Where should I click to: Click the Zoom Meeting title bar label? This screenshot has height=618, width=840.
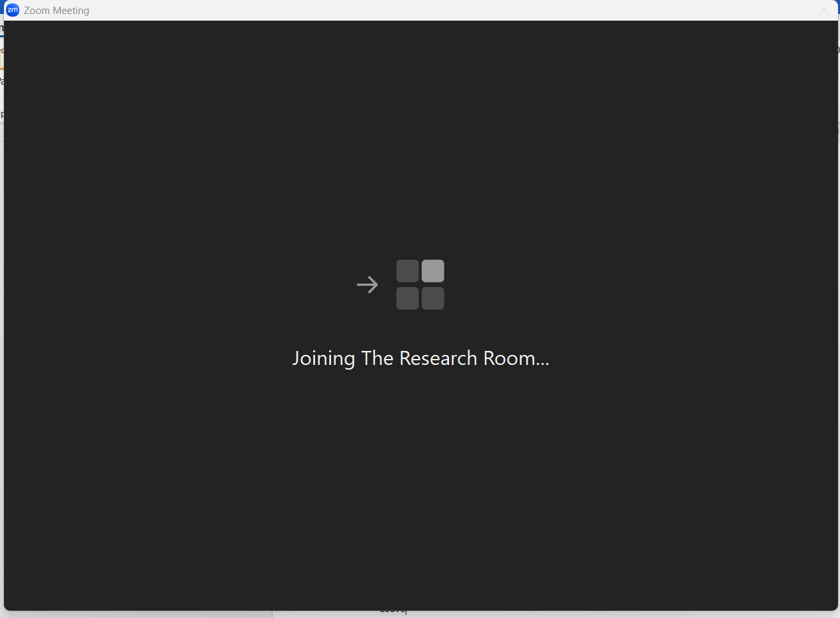[x=57, y=10]
